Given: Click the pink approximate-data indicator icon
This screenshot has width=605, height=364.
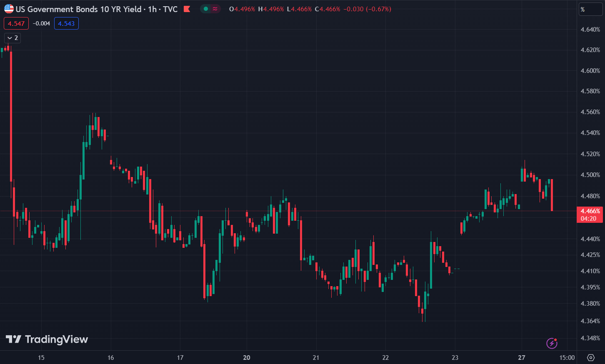Looking at the screenshot, I should tap(215, 9).
